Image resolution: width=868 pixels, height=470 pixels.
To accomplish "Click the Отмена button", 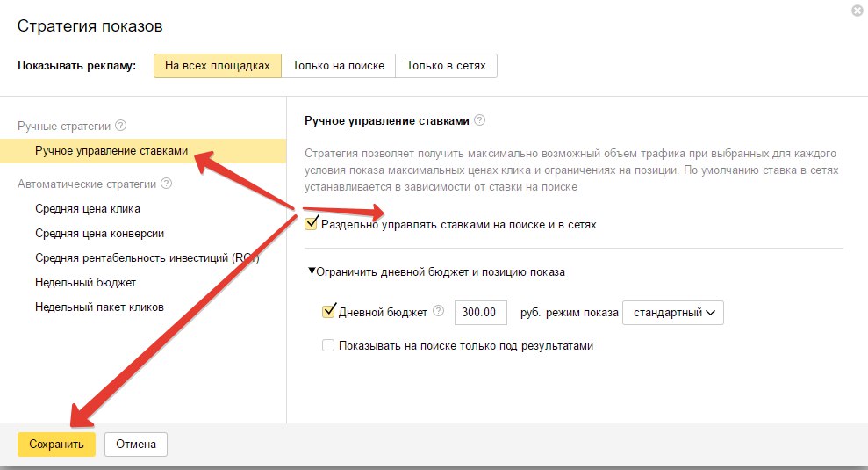I will click(136, 445).
